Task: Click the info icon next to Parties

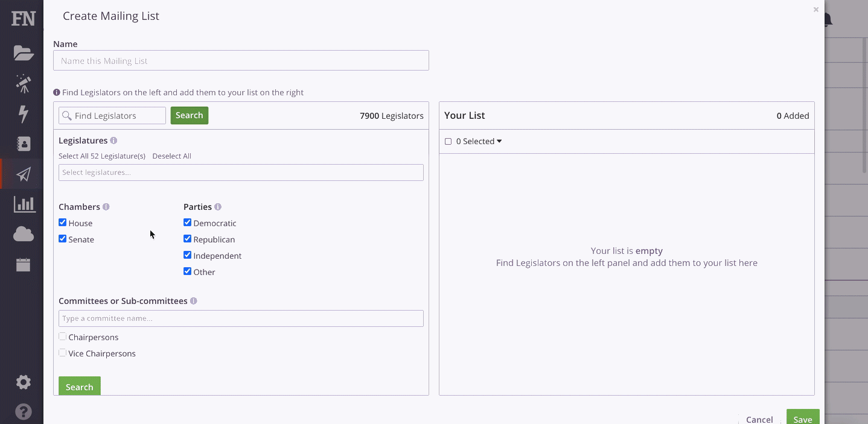Action: click(x=218, y=207)
